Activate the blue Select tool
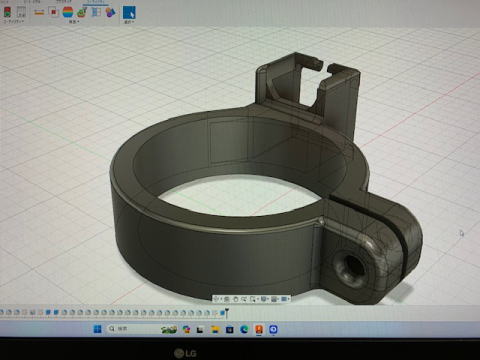 pyautogui.click(x=129, y=12)
